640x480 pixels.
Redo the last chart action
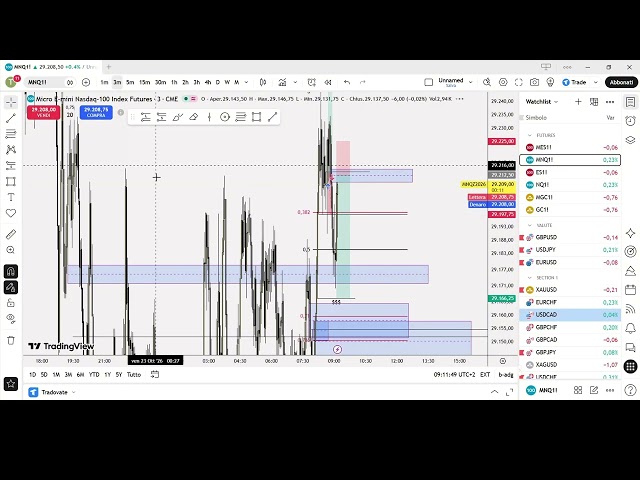pos(362,82)
